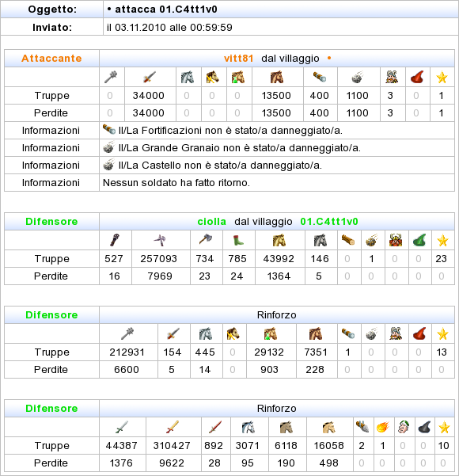Click the battering ram icon above 400
This screenshot has width=459, height=476.
tap(320, 77)
